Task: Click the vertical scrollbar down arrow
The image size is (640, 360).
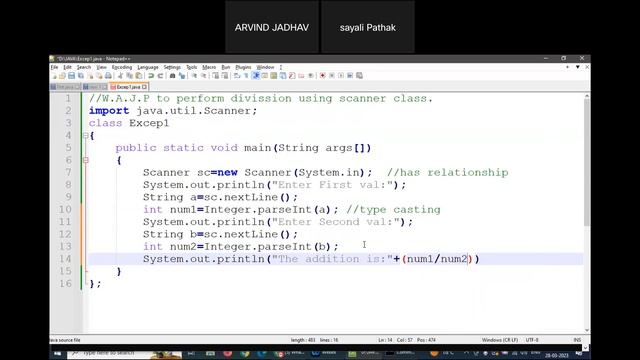Action: click(x=587, y=330)
